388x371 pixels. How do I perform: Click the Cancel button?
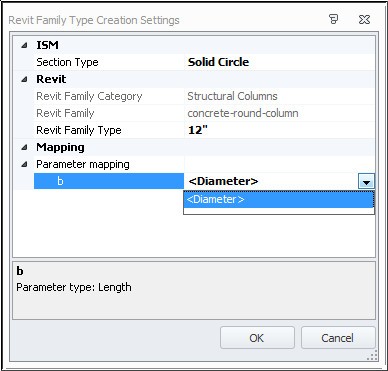pyautogui.click(x=338, y=338)
